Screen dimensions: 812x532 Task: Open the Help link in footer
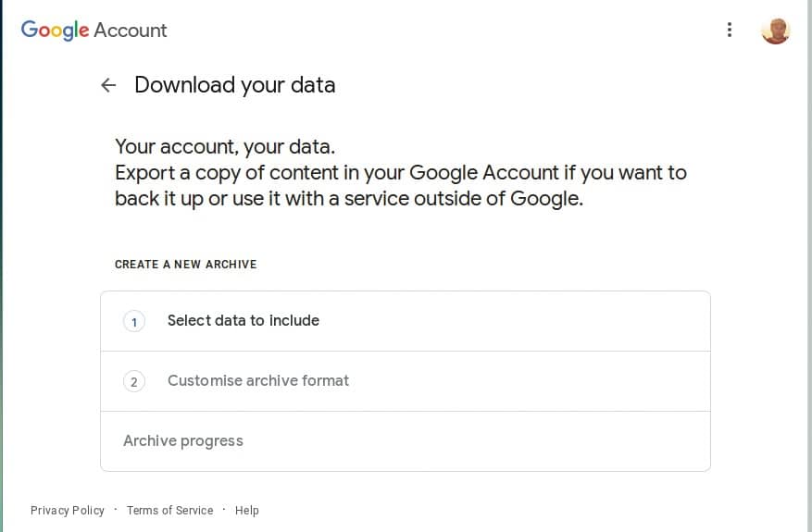[246, 511]
